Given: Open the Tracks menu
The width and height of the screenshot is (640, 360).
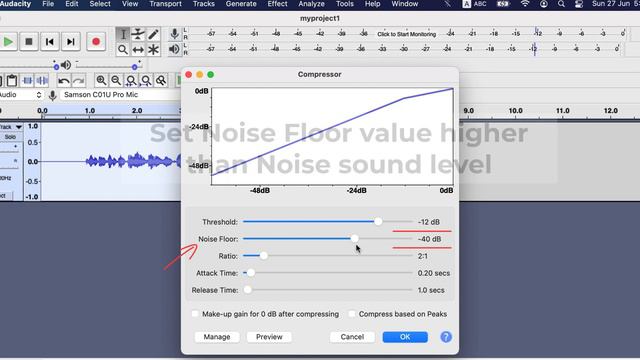Looking at the screenshot, I should coord(203,4).
